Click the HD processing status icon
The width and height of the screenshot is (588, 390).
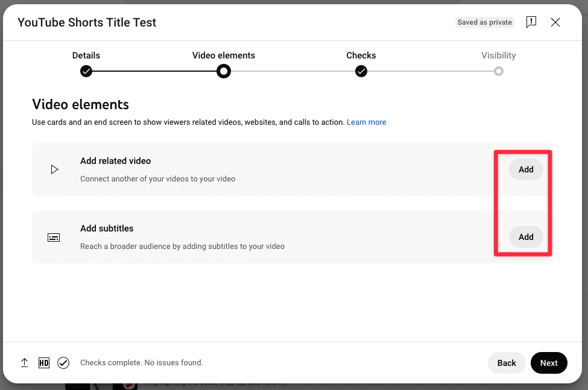tap(44, 363)
